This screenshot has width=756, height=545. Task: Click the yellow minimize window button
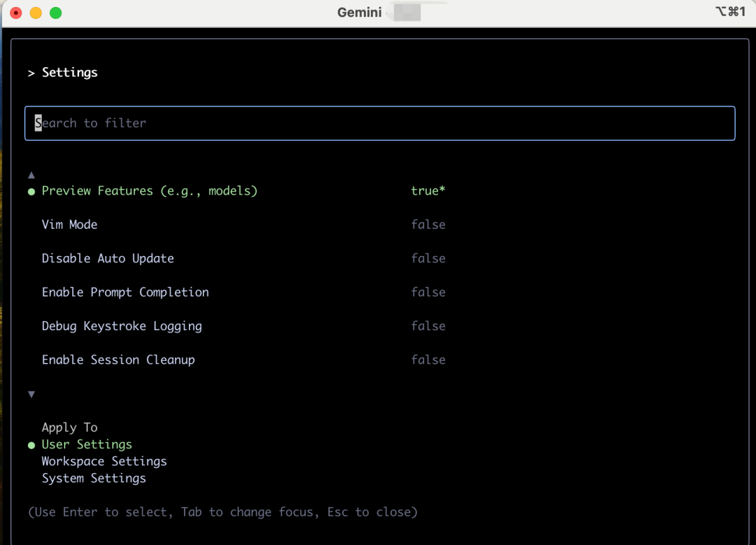pyautogui.click(x=36, y=13)
